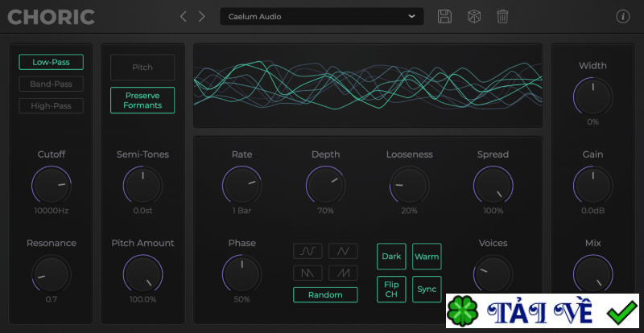Click the 0.0st semi-tones value
The height and width of the screenshot is (333, 644).
tap(143, 211)
